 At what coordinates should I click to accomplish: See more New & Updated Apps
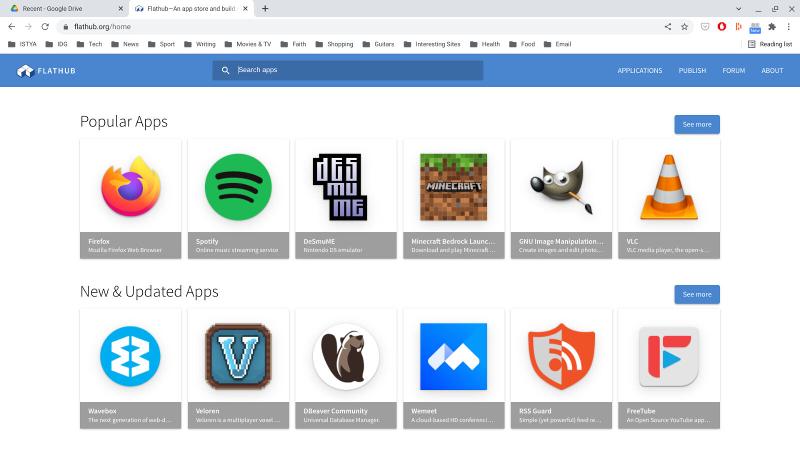[x=697, y=294]
